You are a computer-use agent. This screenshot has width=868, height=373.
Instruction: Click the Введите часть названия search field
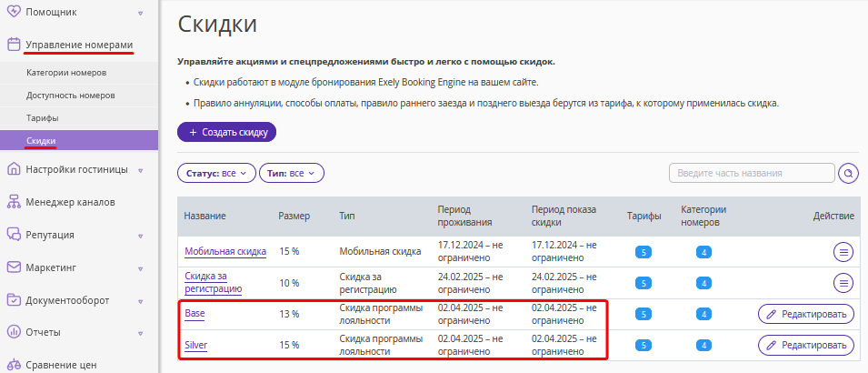pos(752,173)
